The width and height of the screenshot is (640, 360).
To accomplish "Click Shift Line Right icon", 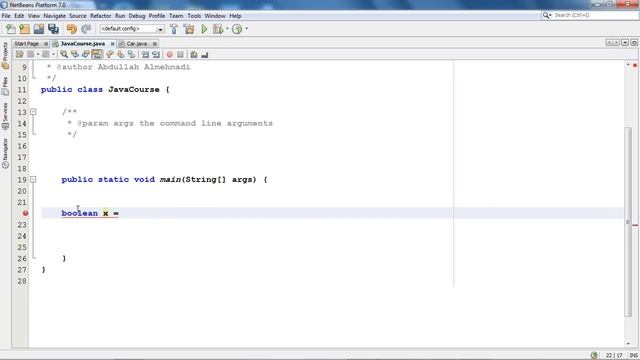I will click(x=156, y=54).
